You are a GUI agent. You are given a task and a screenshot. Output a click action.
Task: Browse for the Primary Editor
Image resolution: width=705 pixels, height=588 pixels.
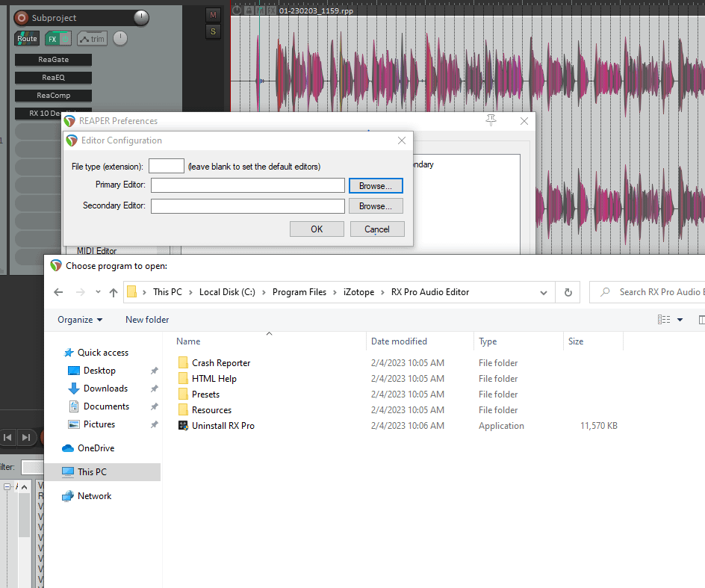[376, 186]
